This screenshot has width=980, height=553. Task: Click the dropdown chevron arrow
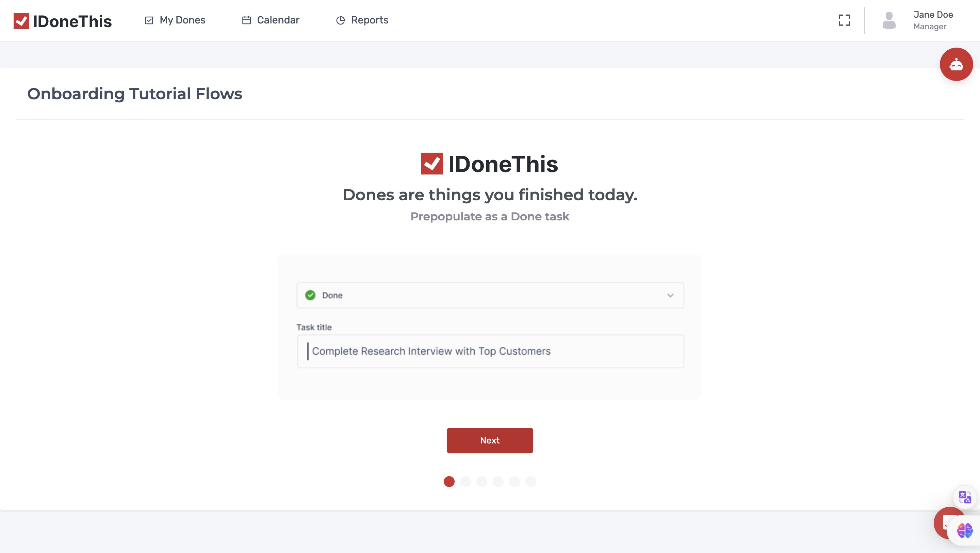click(x=670, y=295)
